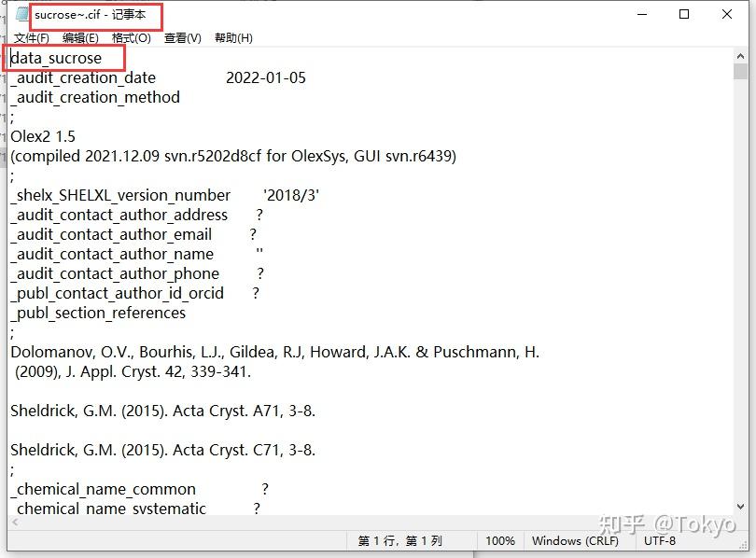Click the Notepad application icon in title bar
Screen dimensions: 756x558
[21, 14]
